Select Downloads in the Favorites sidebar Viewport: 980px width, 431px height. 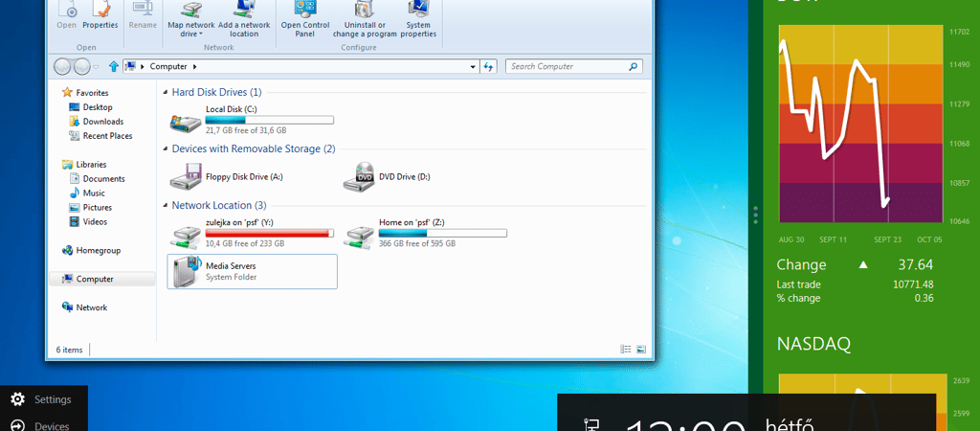(102, 122)
